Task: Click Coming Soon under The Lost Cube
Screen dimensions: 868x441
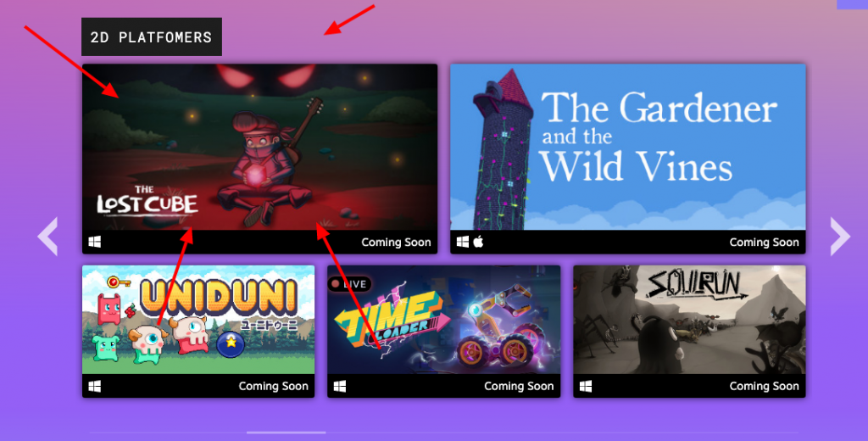Action: click(396, 242)
